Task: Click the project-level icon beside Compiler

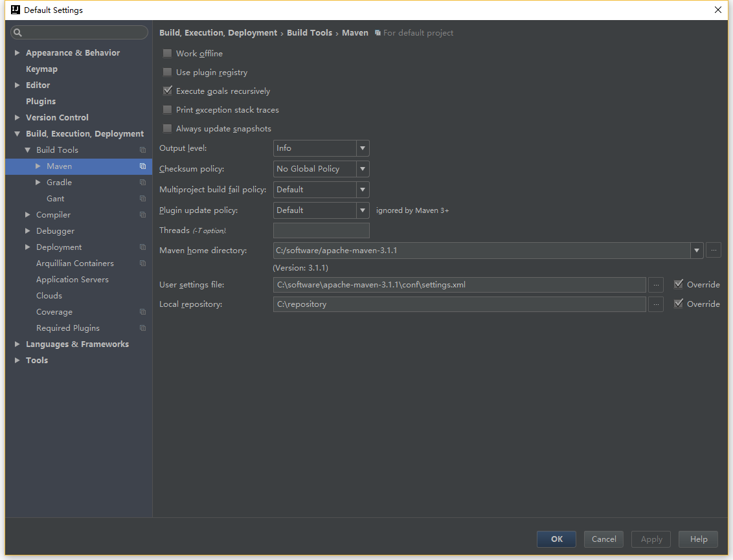Action: point(142,215)
